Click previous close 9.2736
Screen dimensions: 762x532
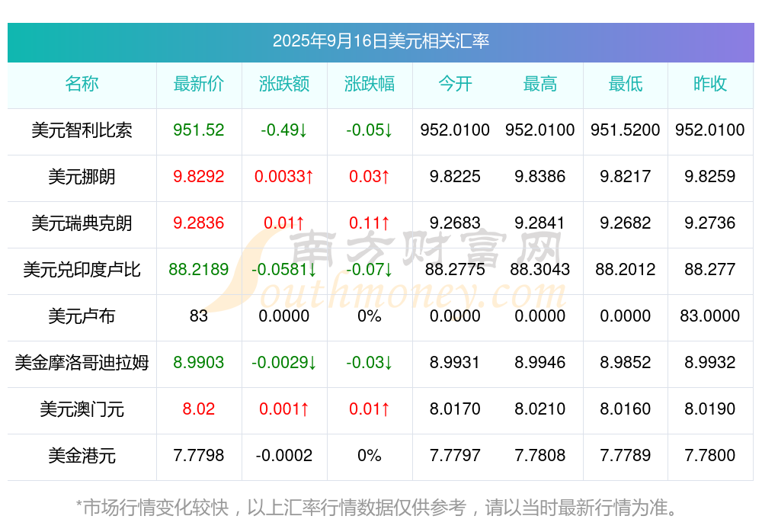(710, 223)
